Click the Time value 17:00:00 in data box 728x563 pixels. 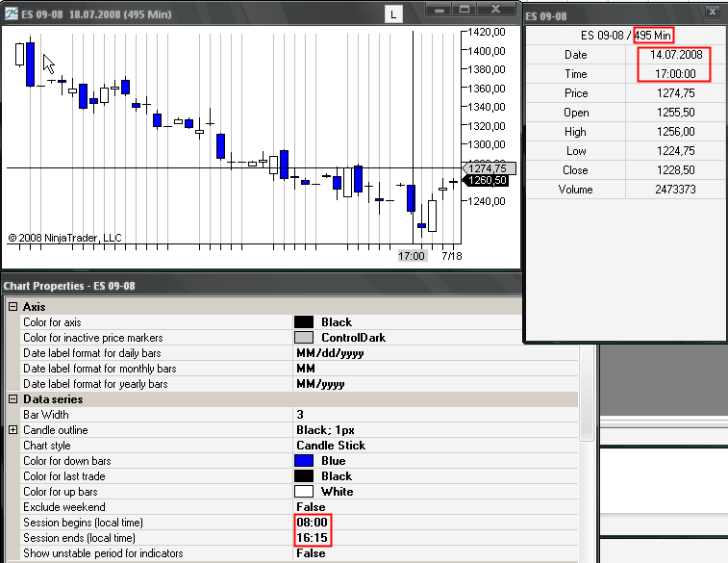[x=675, y=74]
